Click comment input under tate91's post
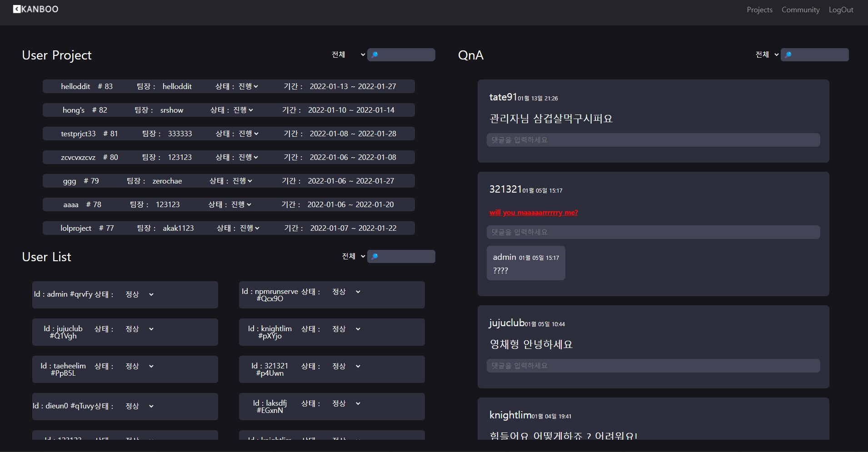868x452 pixels. [652, 139]
